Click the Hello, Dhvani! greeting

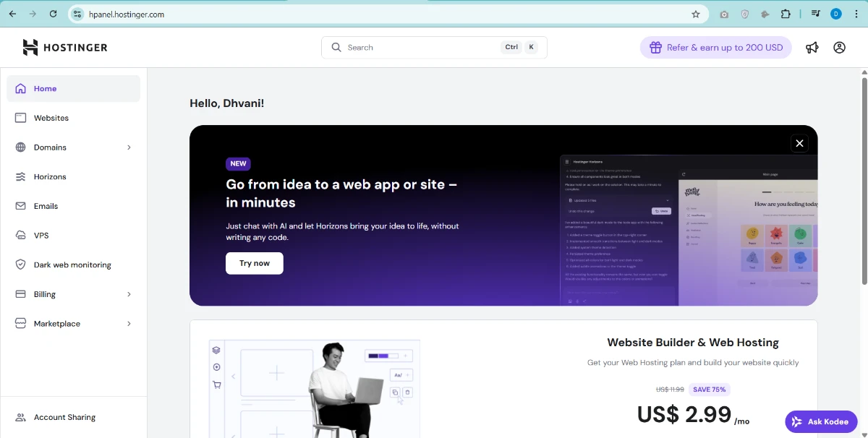coord(226,103)
